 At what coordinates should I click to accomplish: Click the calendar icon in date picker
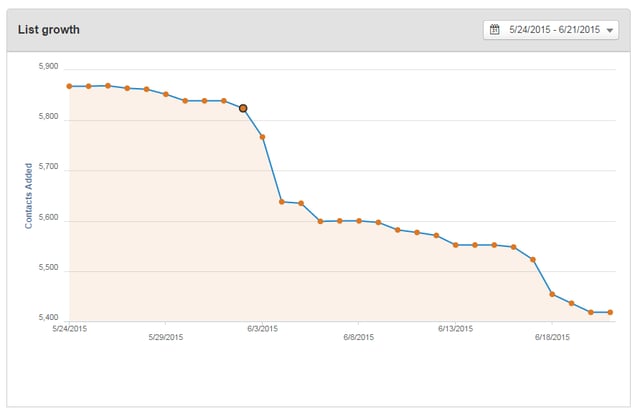pos(494,30)
